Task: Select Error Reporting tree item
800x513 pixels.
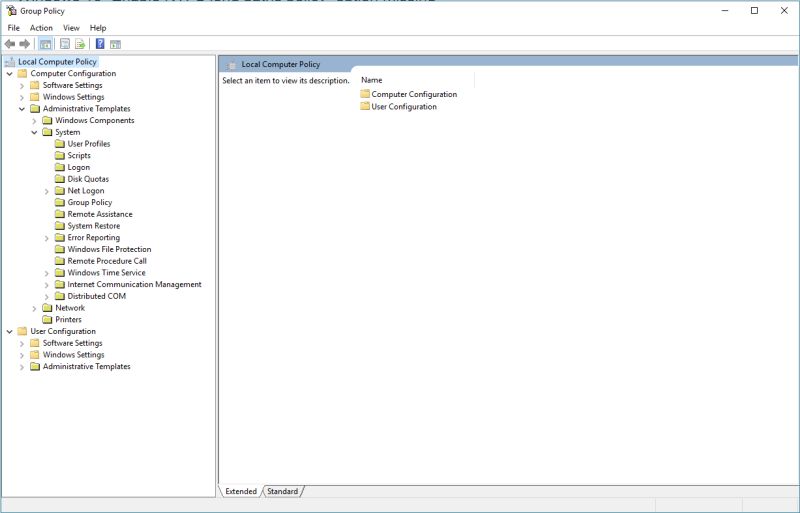Action: click(94, 237)
